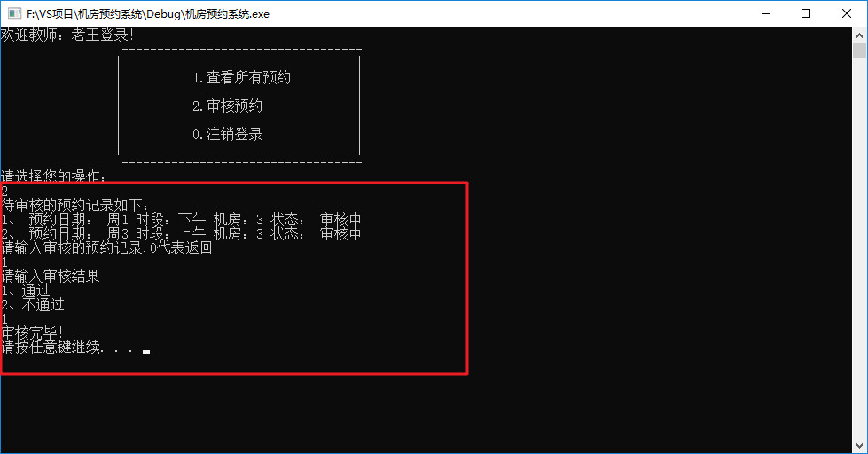Click the welcome text 欢迎教师:老王登录
The image size is (868, 454).
[x=67, y=35]
